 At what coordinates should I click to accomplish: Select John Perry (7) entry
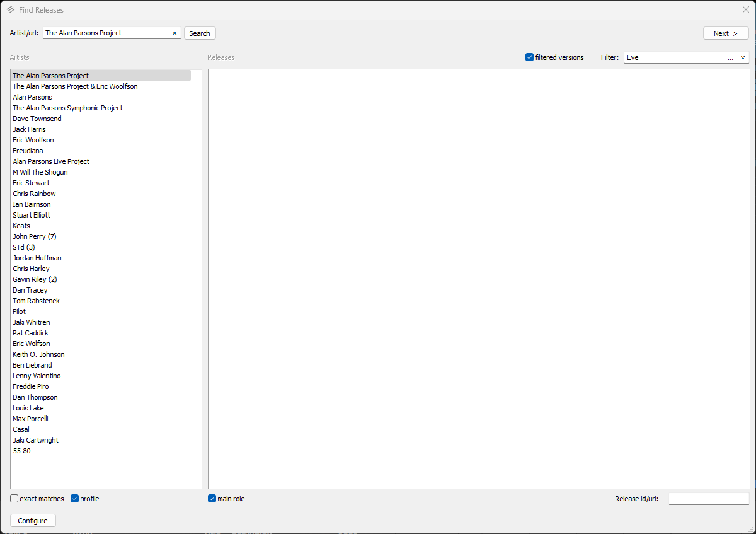101,236
